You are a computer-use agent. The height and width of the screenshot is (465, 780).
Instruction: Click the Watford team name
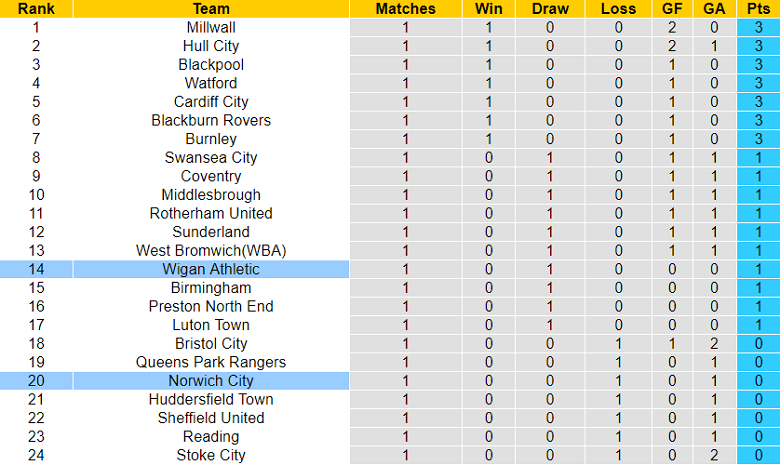point(211,83)
